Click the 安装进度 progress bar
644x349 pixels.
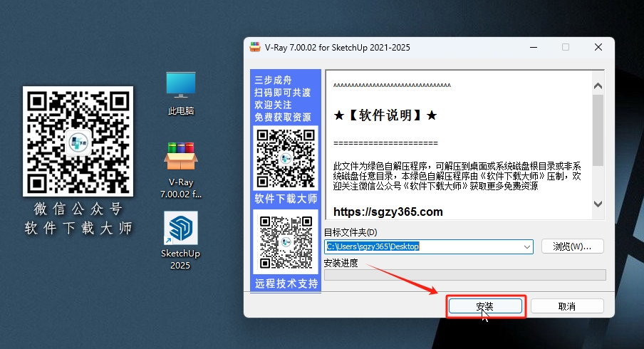pyautogui.click(x=465, y=275)
